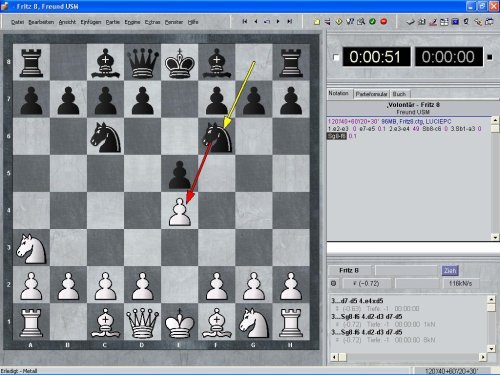Open the Datei menu
The image size is (500, 375).
(17, 22)
